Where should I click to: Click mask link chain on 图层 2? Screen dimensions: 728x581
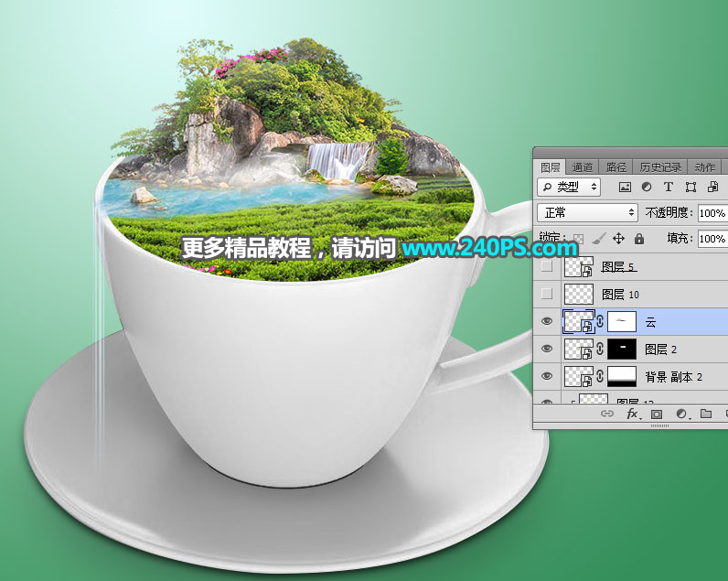600,349
